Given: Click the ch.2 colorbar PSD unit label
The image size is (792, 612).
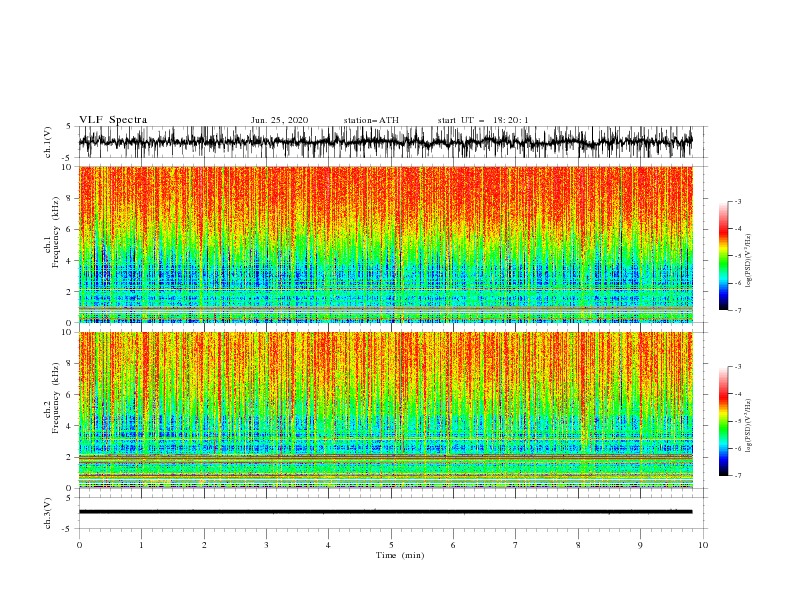Looking at the screenshot, I should [x=749, y=426].
